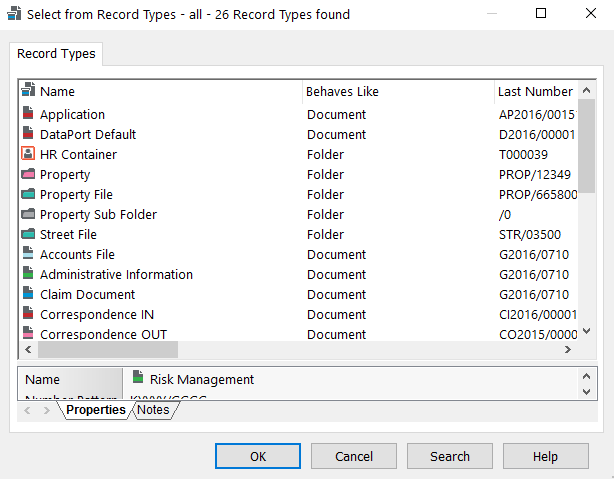Image resolution: width=614 pixels, height=479 pixels.
Task: Select the Properties tab
Action: (96, 410)
